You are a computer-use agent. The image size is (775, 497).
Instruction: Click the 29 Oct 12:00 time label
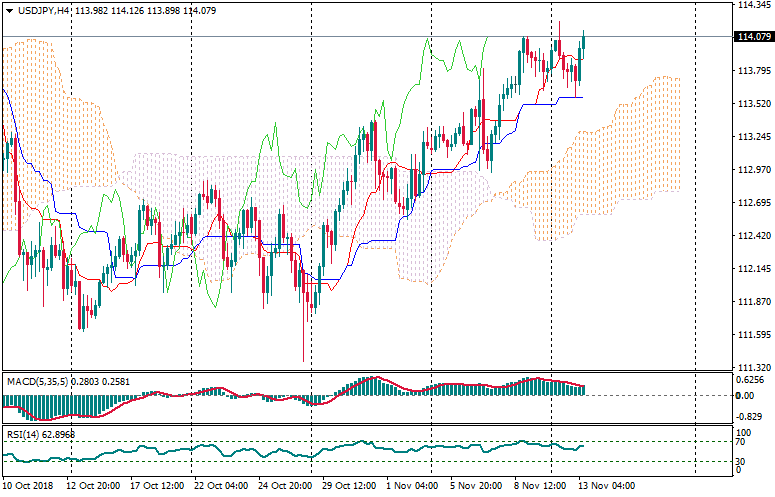(x=350, y=486)
